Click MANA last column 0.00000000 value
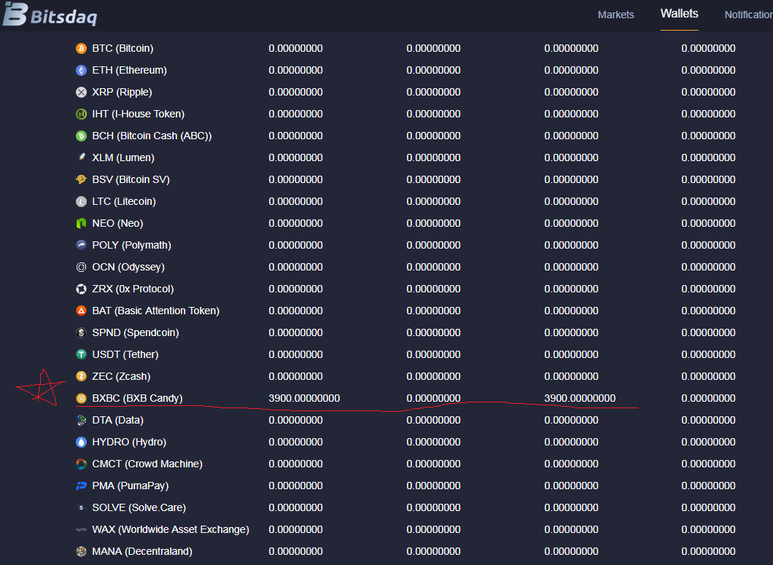This screenshot has width=773, height=565. tap(708, 551)
